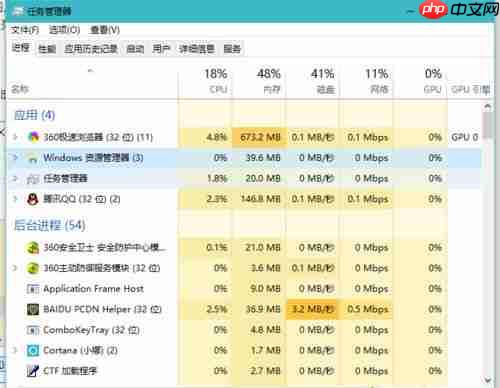
Task: Click the 3.2 MB/秒 disk cell
Action: coord(313,309)
